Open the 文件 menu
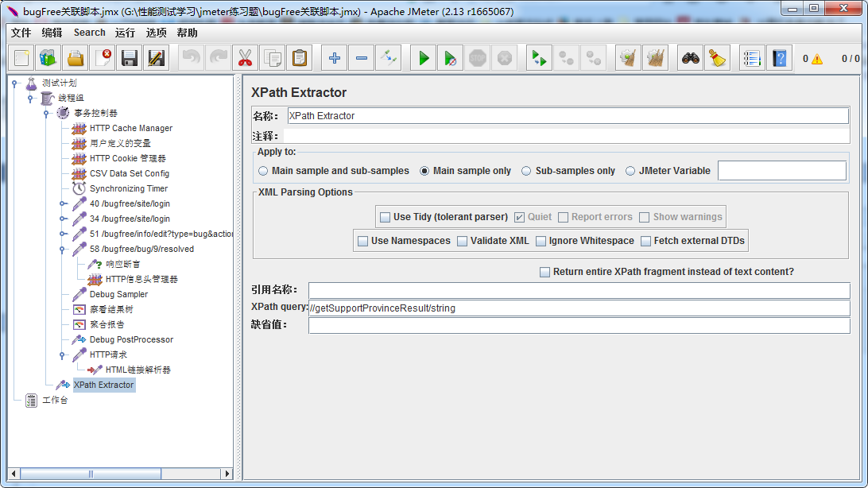Image resolution: width=868 pixels, height=488 pixels. click(21, 33)
